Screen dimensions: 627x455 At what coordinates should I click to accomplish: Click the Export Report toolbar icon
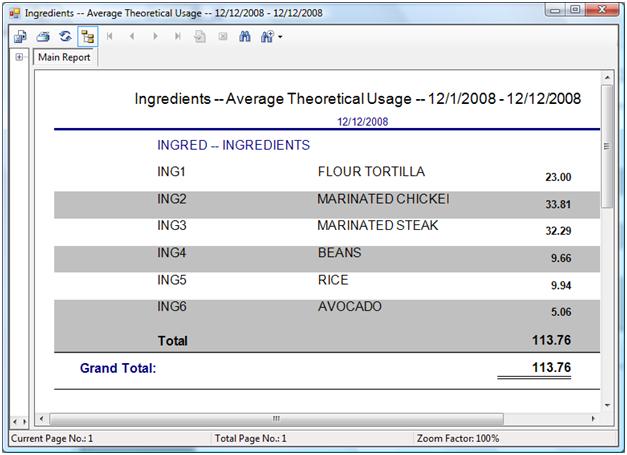pos(20,37)
